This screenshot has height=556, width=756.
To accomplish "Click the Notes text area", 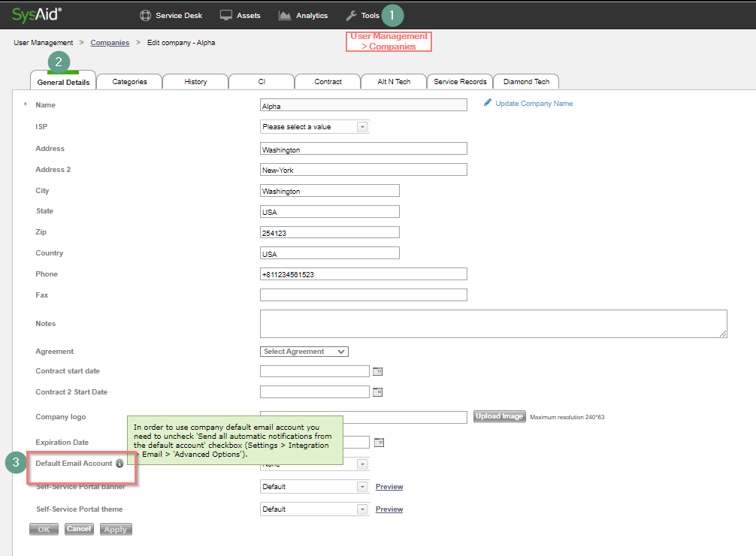I will pos(493,324).
